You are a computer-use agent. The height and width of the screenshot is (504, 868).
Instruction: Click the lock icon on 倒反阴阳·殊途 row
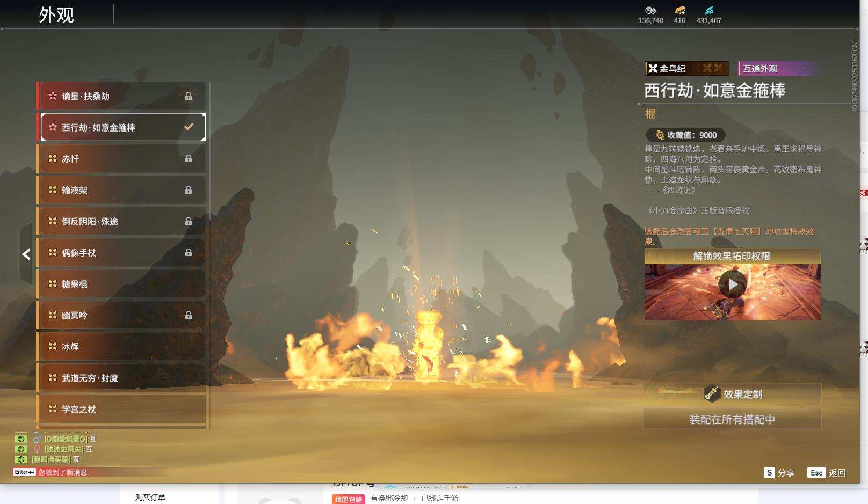point(189,221)
